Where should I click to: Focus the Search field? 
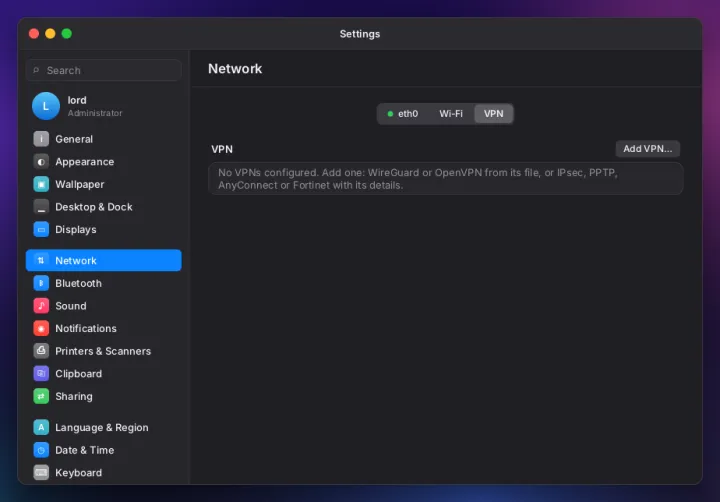coord(104,70)
